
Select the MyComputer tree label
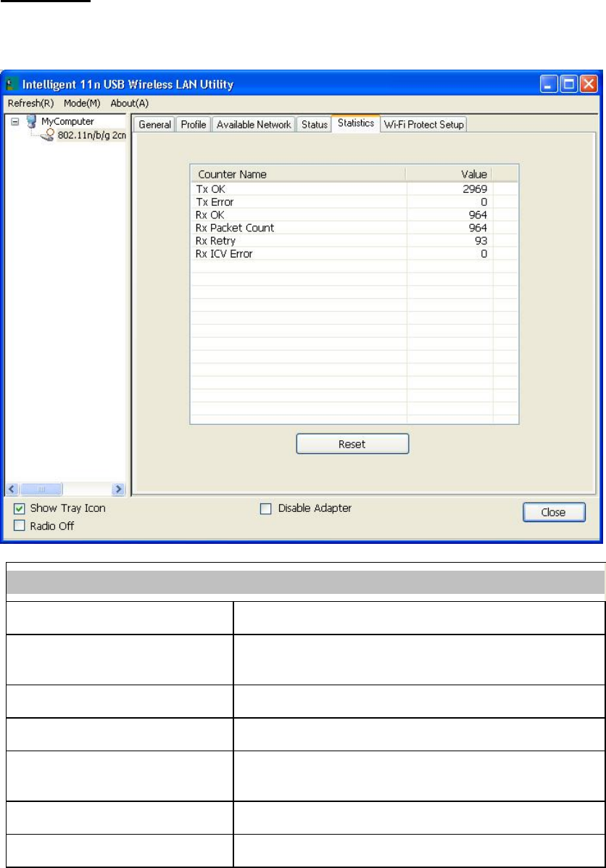(67, 121)
